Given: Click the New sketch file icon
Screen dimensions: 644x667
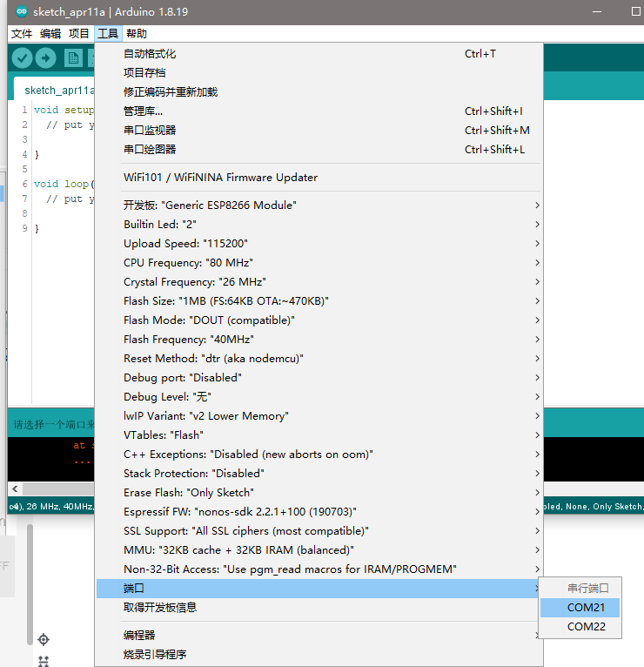Looking at the screenshot, I should [73, 57].
